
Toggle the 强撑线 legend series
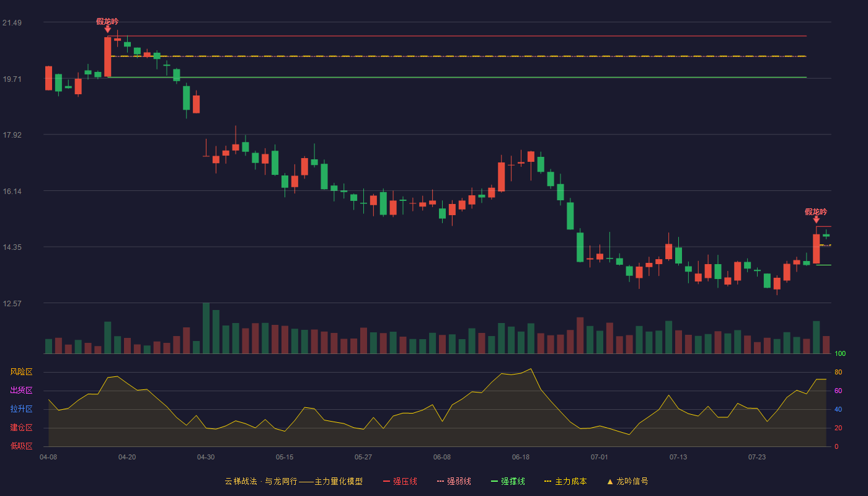pos(508,481)
